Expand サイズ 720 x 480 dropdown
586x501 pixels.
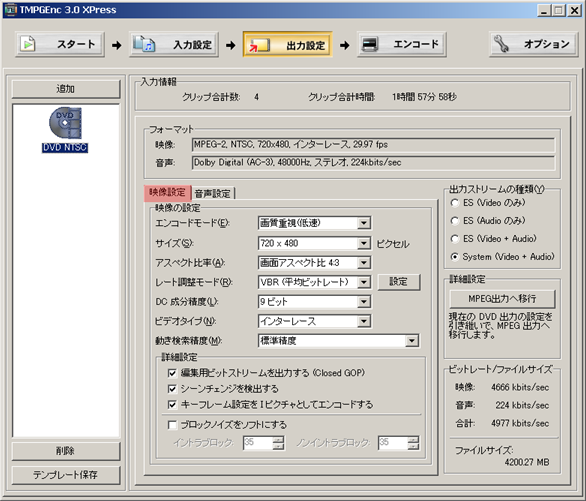tap(363, 243)
